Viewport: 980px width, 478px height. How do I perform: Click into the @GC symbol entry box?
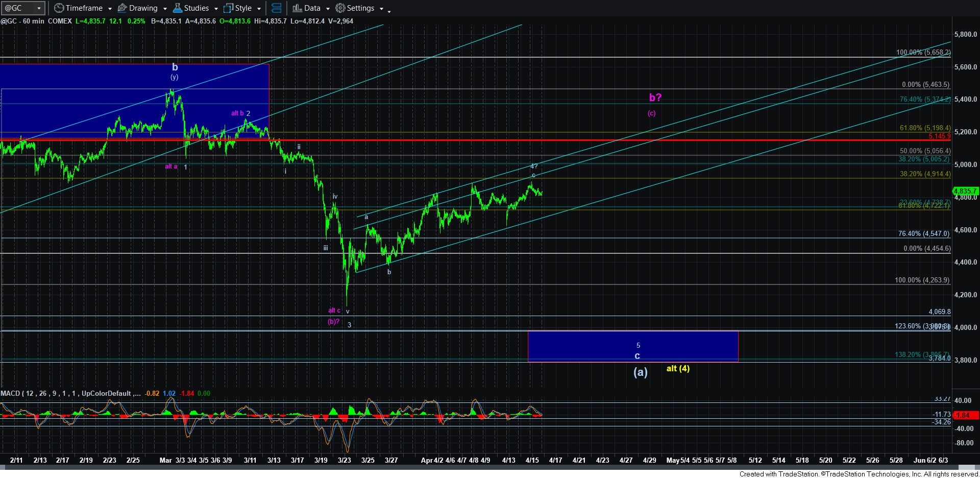coord(18,8)
